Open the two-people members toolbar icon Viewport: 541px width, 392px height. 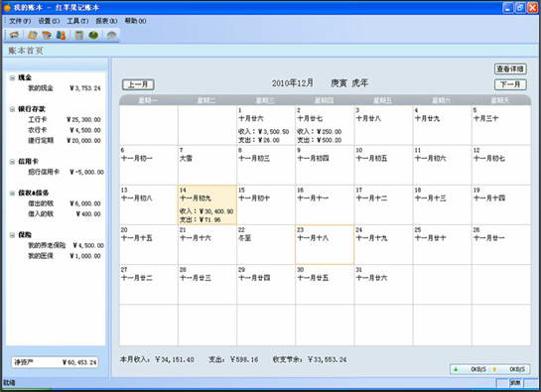click(61, 35)
